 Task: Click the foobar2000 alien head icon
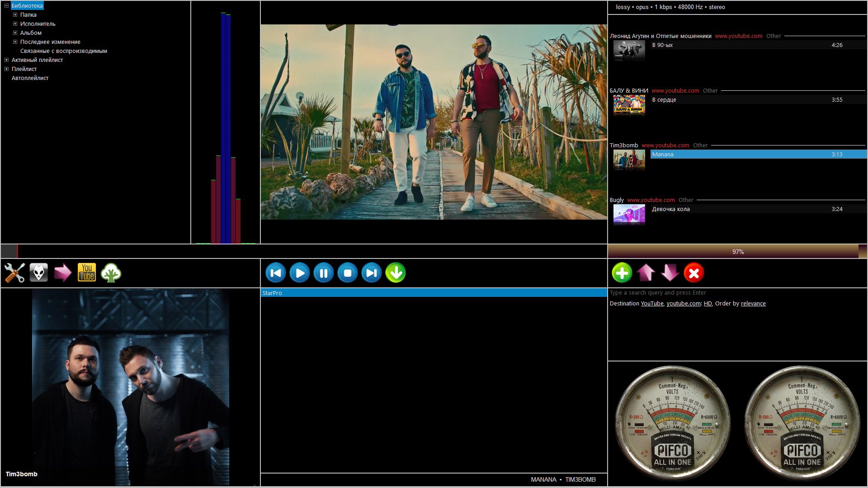pyautogui.click(x=39, y=273)
